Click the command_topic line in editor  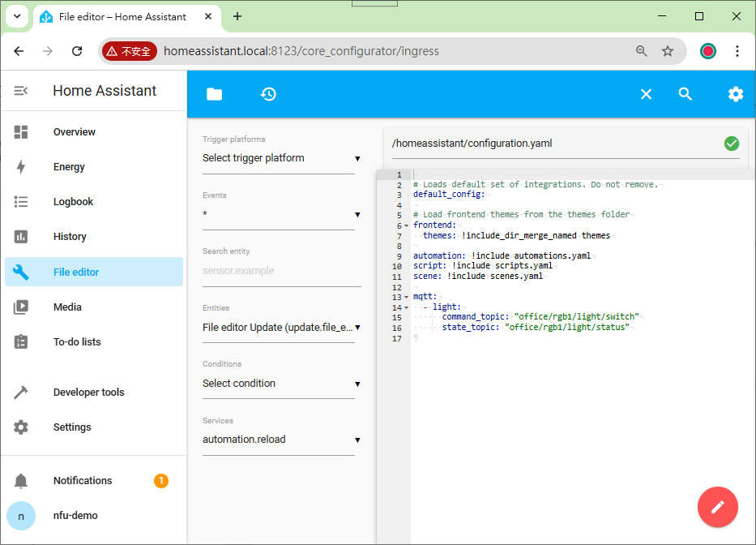point(540,316)
